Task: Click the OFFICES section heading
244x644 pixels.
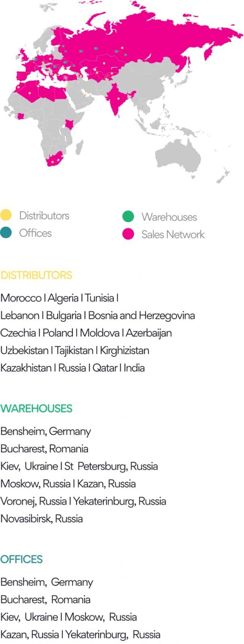Action: 21,559
